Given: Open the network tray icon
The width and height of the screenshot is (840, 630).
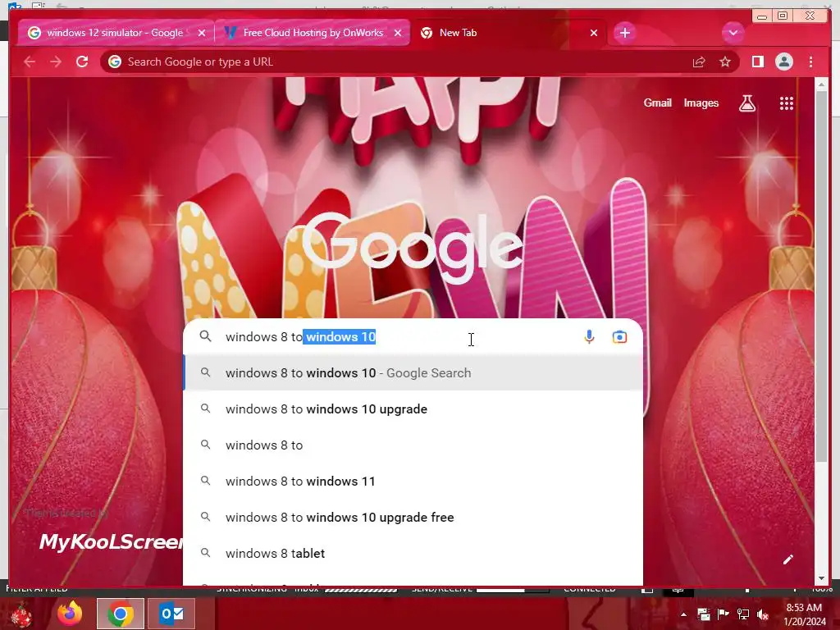Looking at the screenshot, I should 743,614.
